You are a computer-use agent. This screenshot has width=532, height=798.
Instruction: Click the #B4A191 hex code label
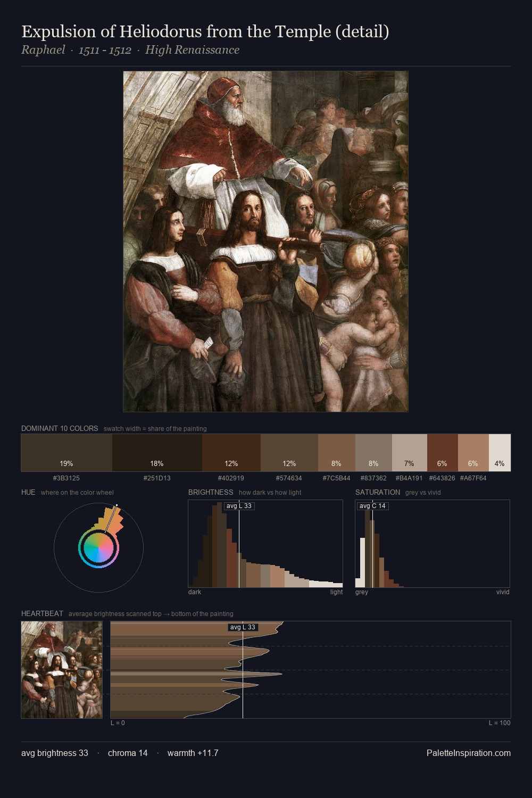pyautogui.click(x=409, y=478)
